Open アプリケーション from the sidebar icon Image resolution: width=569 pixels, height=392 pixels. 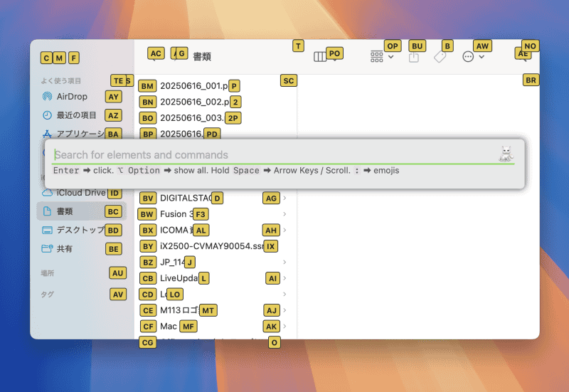[x=47, y=134]
